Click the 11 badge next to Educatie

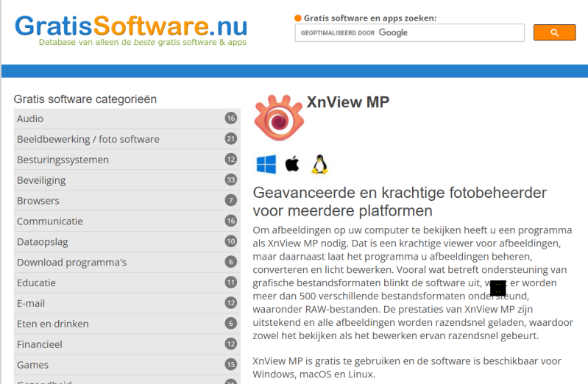point(231,282)
